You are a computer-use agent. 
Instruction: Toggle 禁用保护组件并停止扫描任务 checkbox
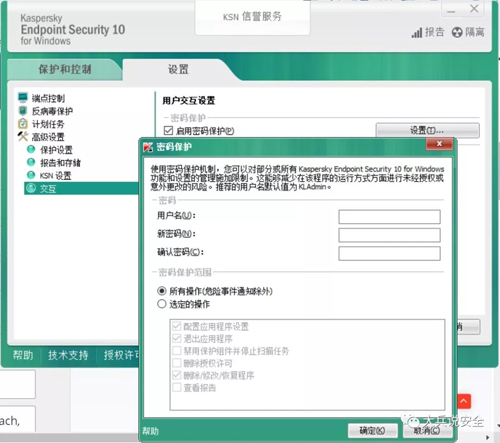(x=177, y=351)
